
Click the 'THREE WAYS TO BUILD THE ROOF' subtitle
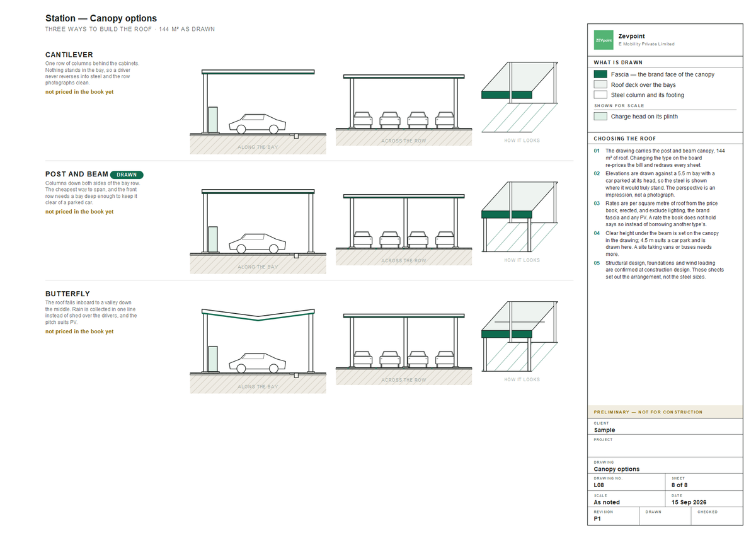click(x=100, y=30)
